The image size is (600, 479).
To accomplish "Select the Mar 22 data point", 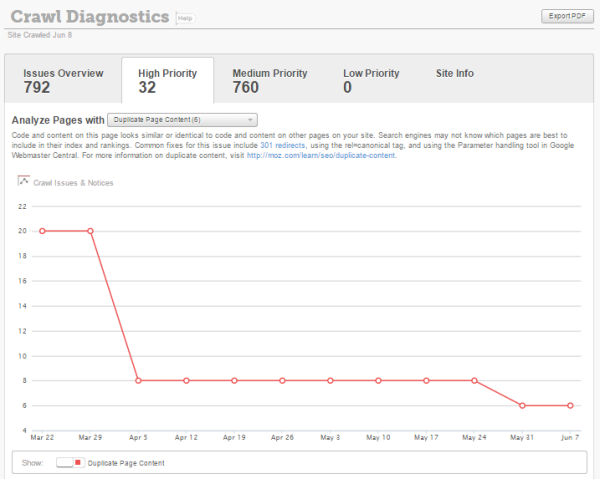I will (42, 231).
